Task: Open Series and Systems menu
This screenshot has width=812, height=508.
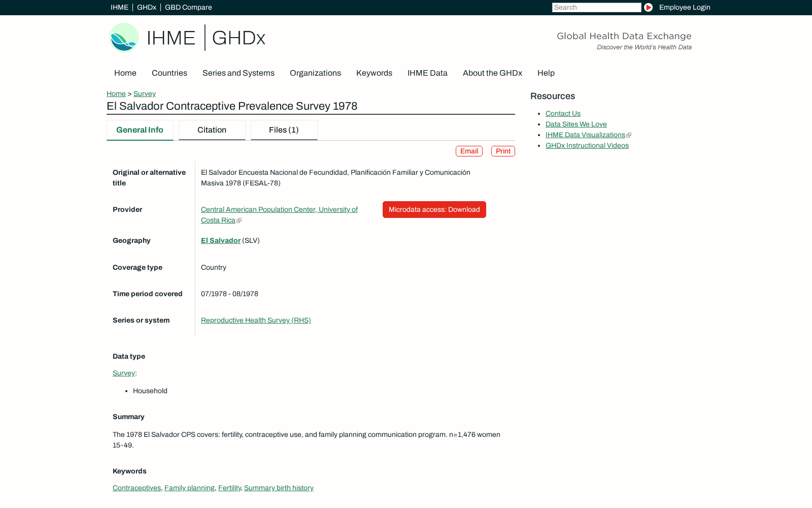Action: (239, 73)
